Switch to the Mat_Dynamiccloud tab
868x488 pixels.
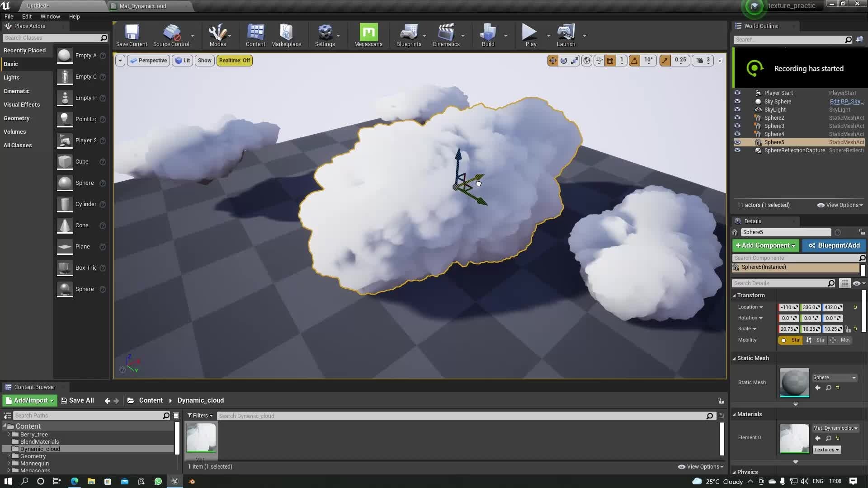142,6
